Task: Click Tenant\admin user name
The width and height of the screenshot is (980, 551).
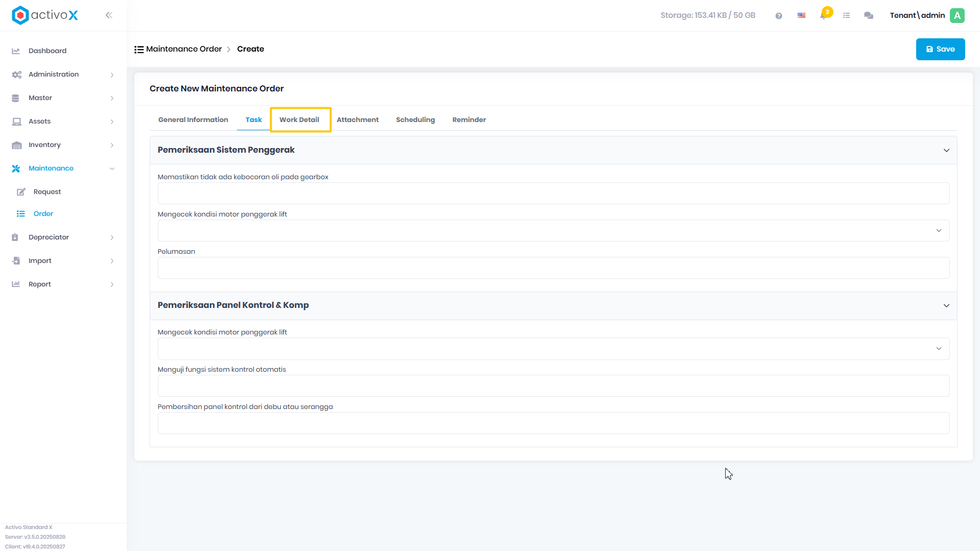Action: coord(917,15)
